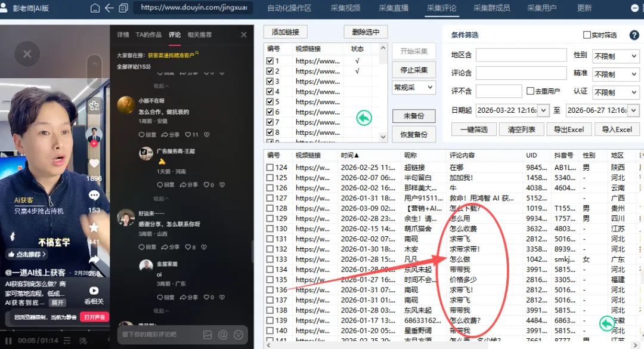The height and width of the screenshot is (349, 644).
Task: Favorite the video using the star icon
Action: point(95,227)
